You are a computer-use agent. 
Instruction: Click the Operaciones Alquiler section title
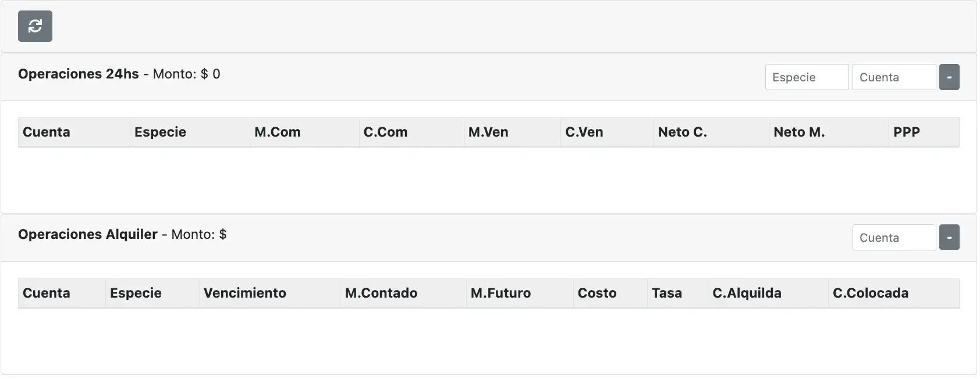pos(88,234)
